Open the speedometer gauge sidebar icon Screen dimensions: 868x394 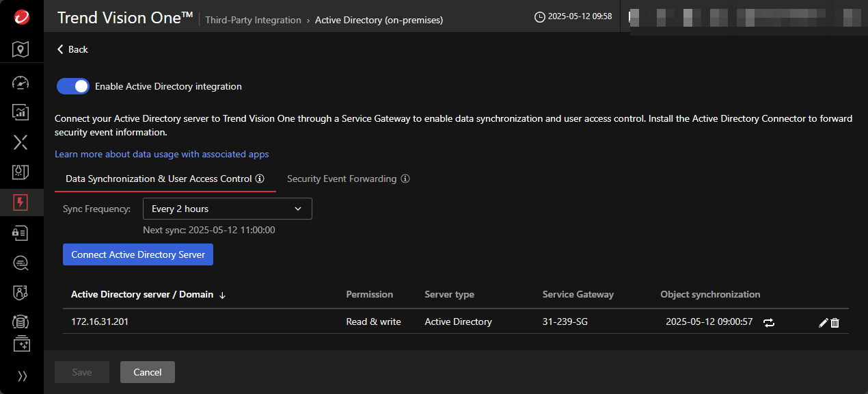tap(21, 82)
